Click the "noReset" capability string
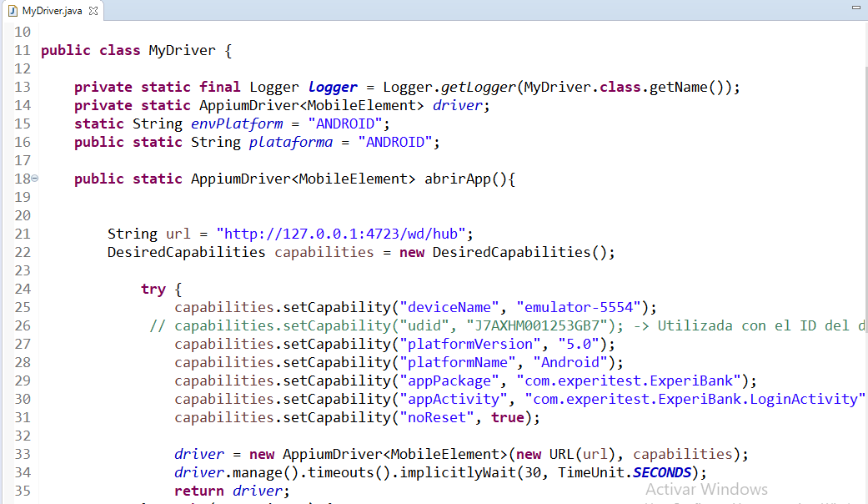The image size is (868, 504). point(436,417)
